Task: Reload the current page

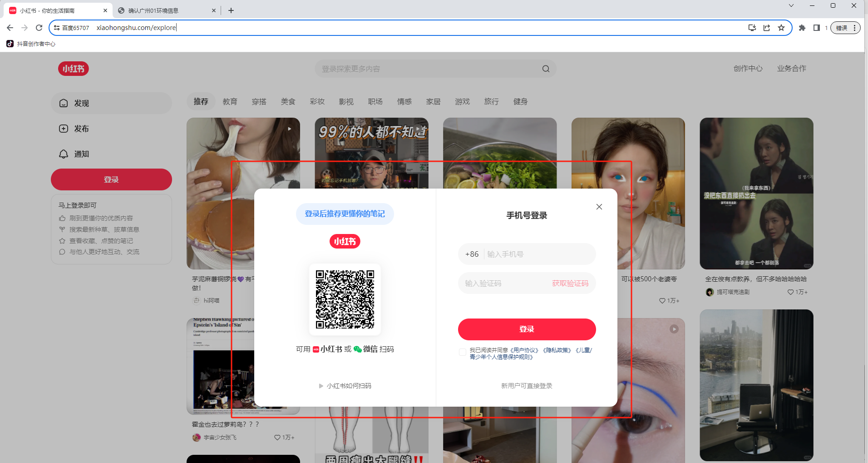Action: [x=39, y=28]
